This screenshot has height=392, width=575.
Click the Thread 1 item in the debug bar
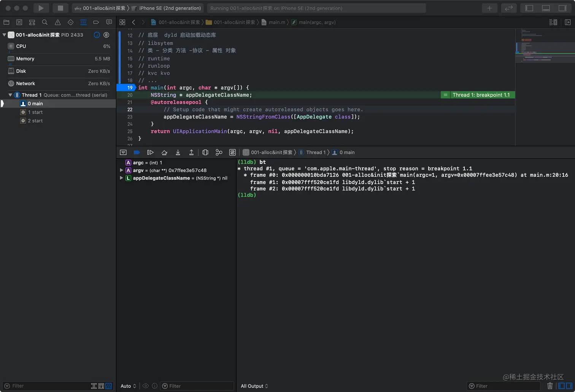312,152
